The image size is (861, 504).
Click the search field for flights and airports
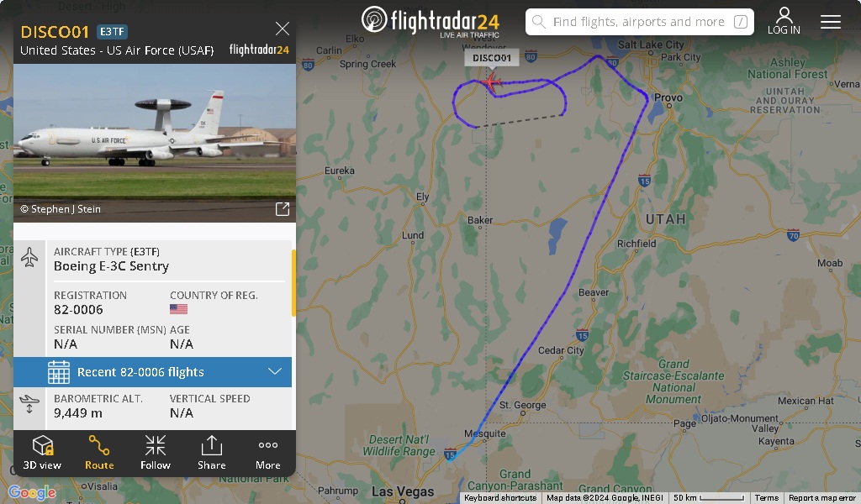(640, 22)
